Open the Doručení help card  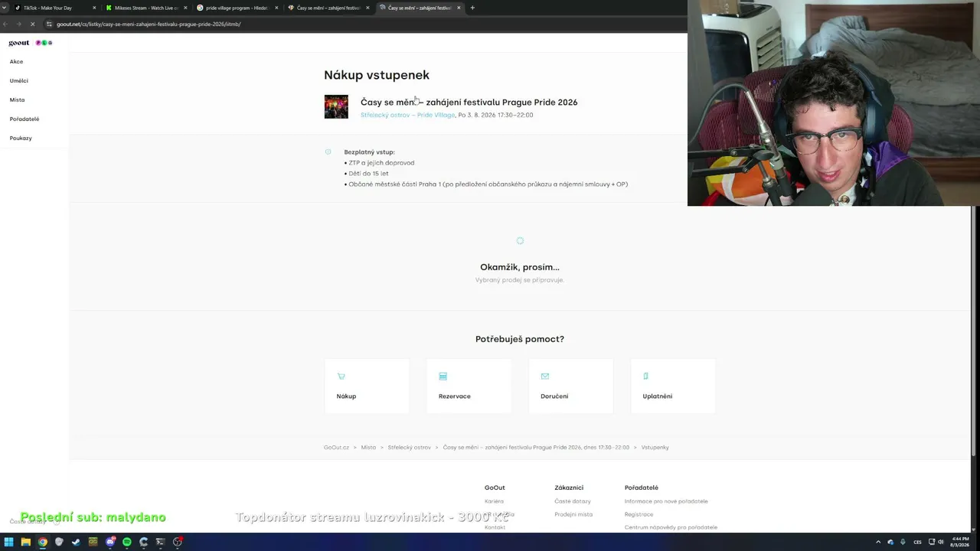pyautogui.click(x=571, y=386)
